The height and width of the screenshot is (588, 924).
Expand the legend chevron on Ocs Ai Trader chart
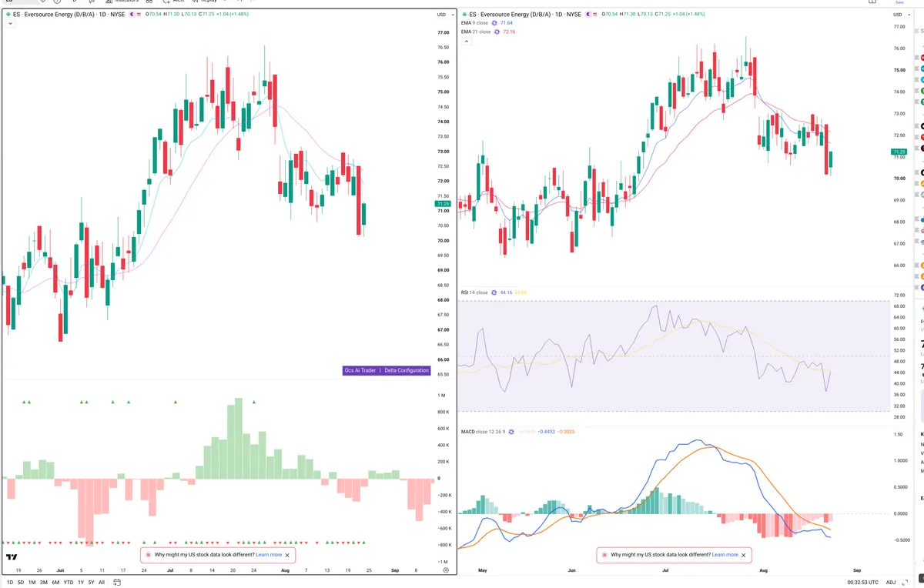[x=10, y=24]
